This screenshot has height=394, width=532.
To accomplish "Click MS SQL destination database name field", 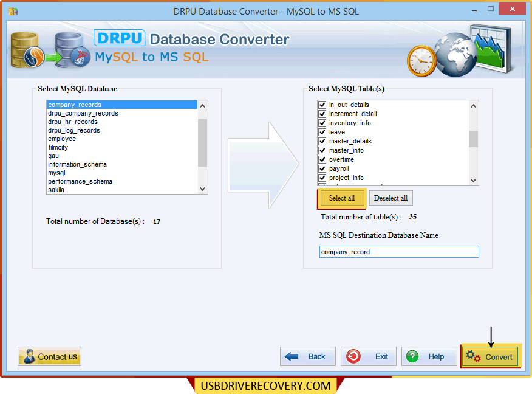I will tap(399, 252).
